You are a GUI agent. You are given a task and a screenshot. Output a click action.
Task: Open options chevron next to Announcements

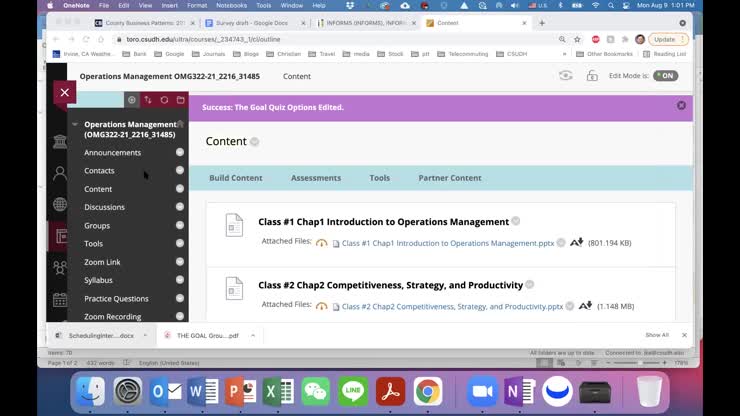(x=180, y=153)
